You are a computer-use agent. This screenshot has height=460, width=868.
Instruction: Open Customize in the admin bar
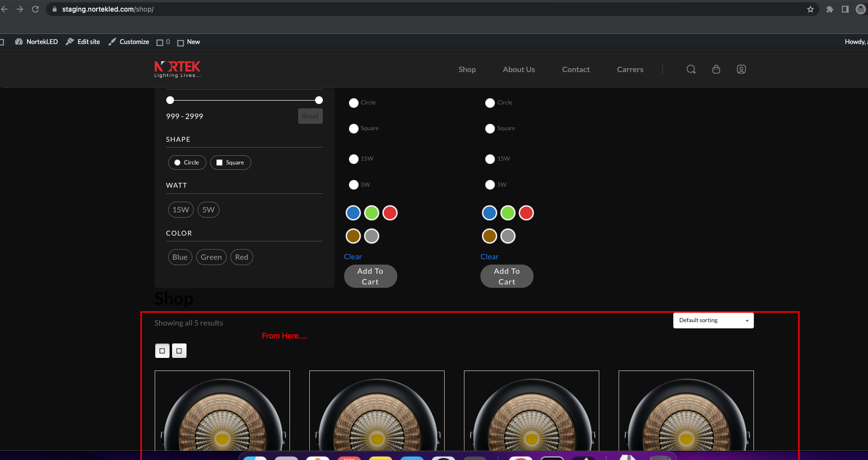coord(129,42)
